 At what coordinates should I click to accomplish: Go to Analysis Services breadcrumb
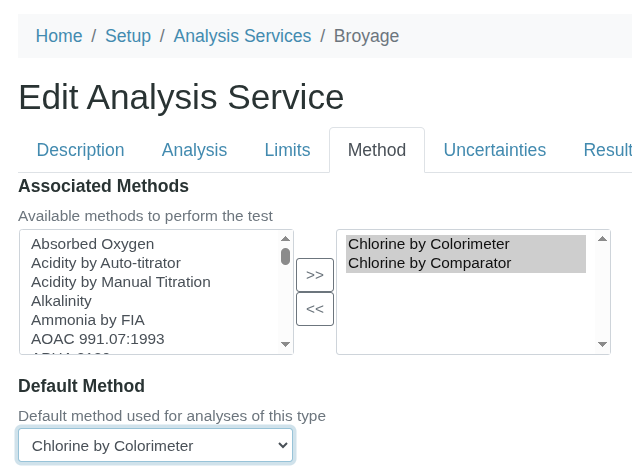pos(242,36)
